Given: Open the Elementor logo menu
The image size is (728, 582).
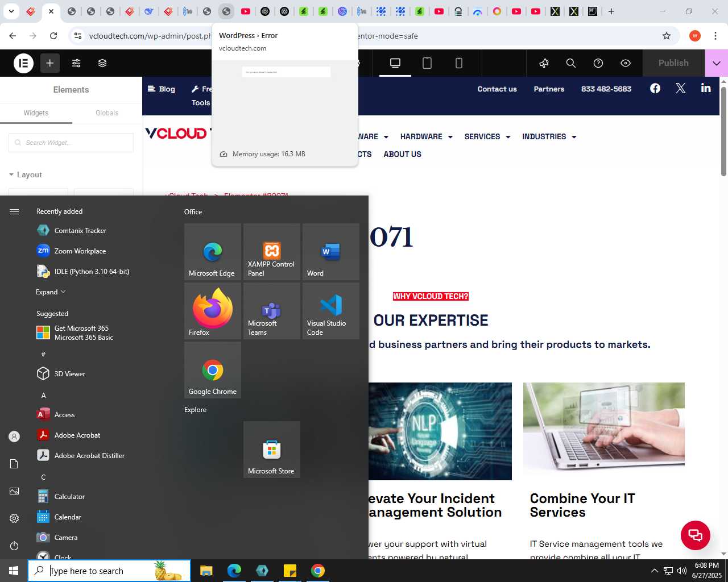Looking at the screenshot, I should 24,63.
